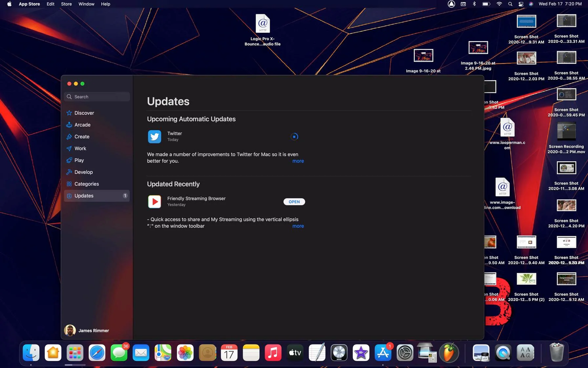The height and width of the screenshot is (368, 588).
Task: Expand Twitter update notes with more
Action: (298, 161)
